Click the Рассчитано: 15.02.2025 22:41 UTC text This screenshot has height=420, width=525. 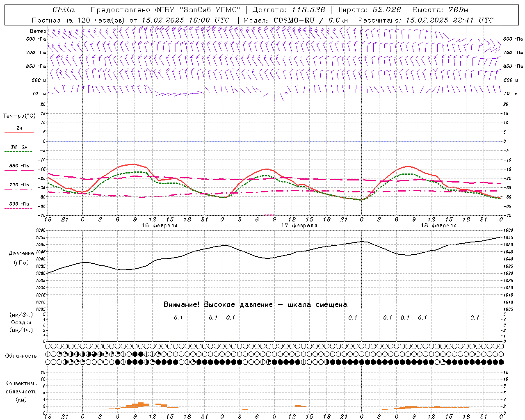tap(426, 20)
